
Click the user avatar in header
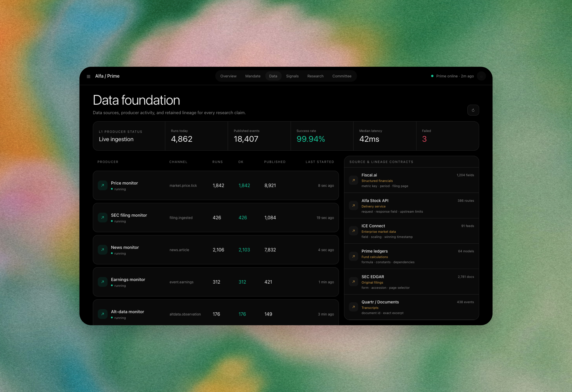click(x=481, y=76)
